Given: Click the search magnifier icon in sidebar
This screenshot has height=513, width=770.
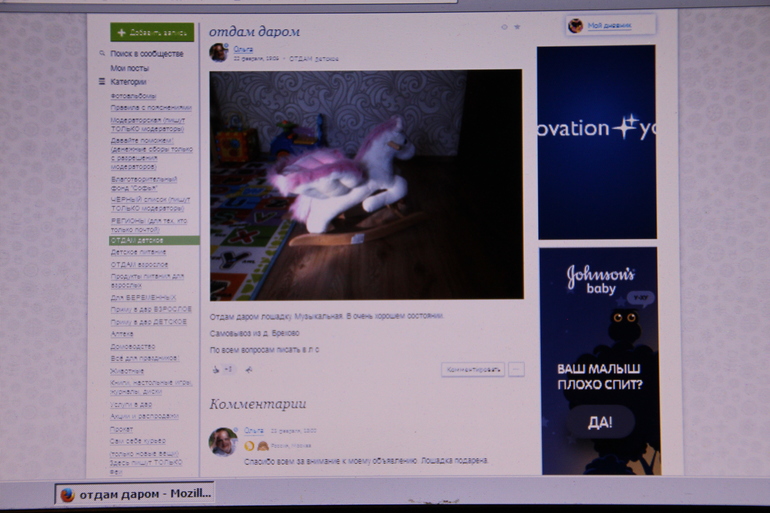Looking at the screenshot, I should pyautogui.click(x=102, y=54).
